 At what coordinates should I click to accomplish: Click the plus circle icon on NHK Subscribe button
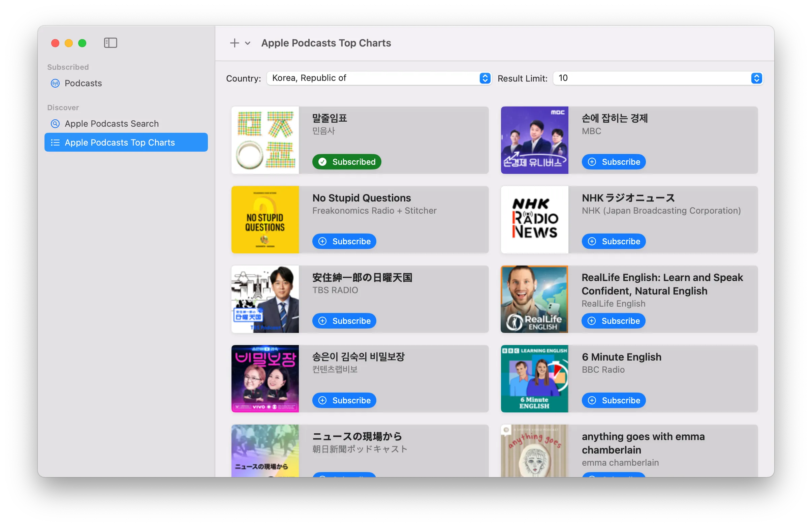tap(592, 241)
